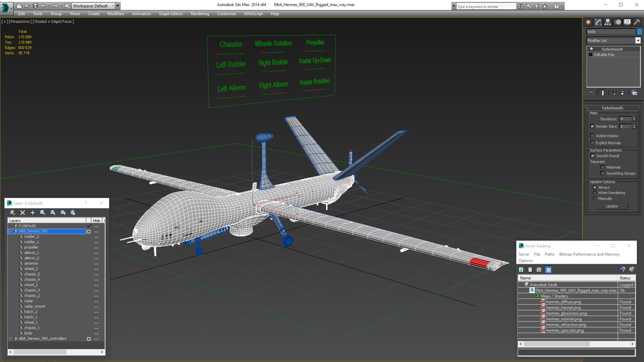This screenshot has height=362, width=644.
Task: Increase Iterations spinner value
Action: (x=634, y=118)
